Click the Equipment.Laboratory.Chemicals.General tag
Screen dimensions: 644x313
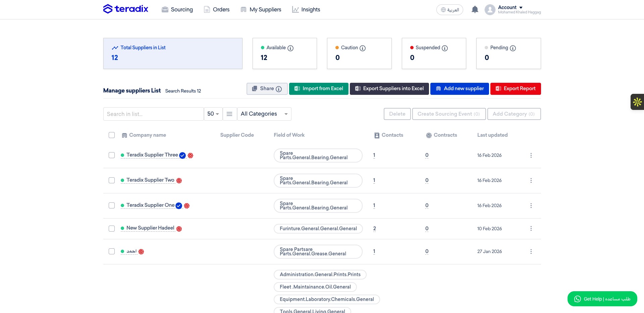[327, 299]
